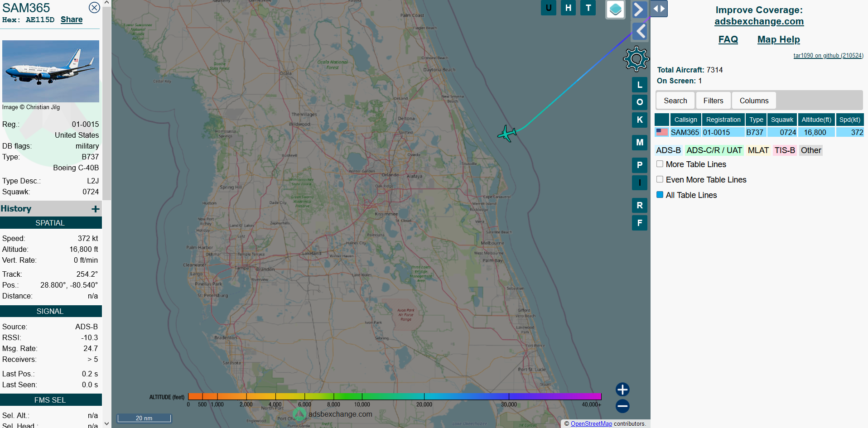Click the left arrow sidebar button
The image size is (868, 428).
pos(640,31)
